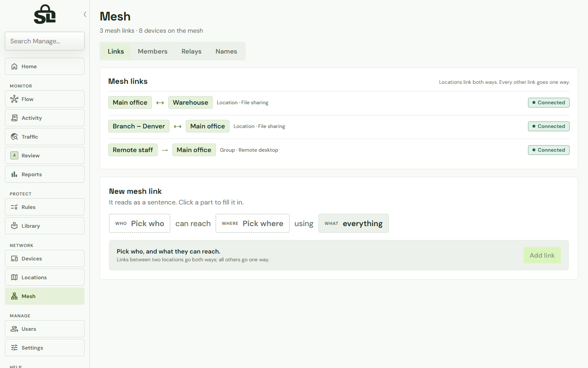Click 'Pick who, and what they can reach.'

(169, 251)
